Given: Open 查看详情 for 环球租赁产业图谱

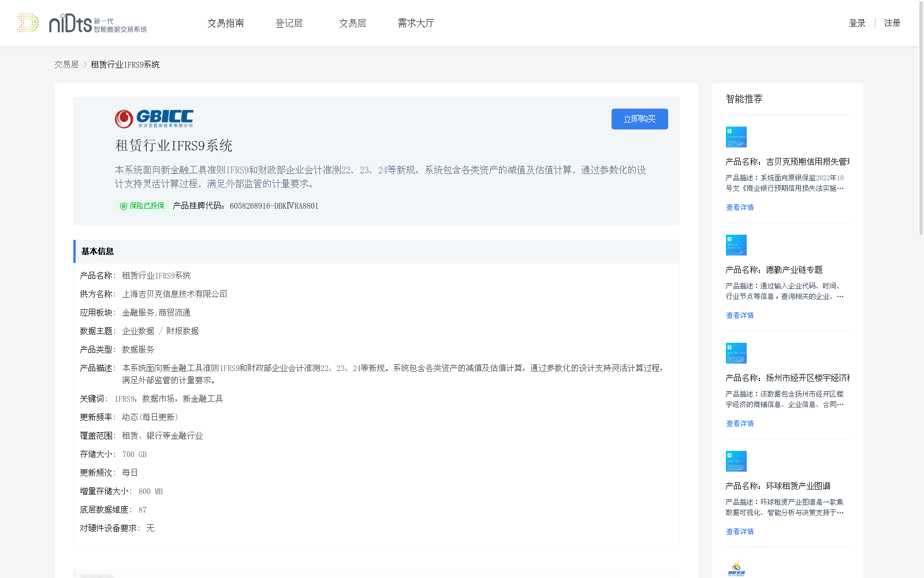Looking at the screenshot, I should pyautogui.click(x=740, y=532).
